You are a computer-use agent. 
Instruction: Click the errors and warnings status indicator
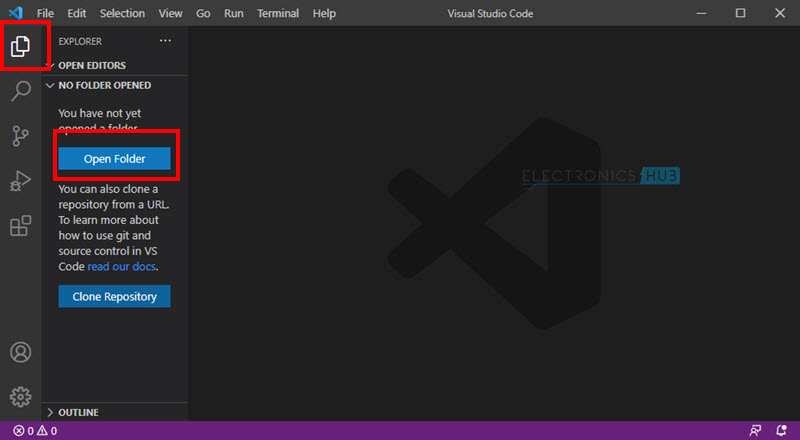(x=35, y=431)
